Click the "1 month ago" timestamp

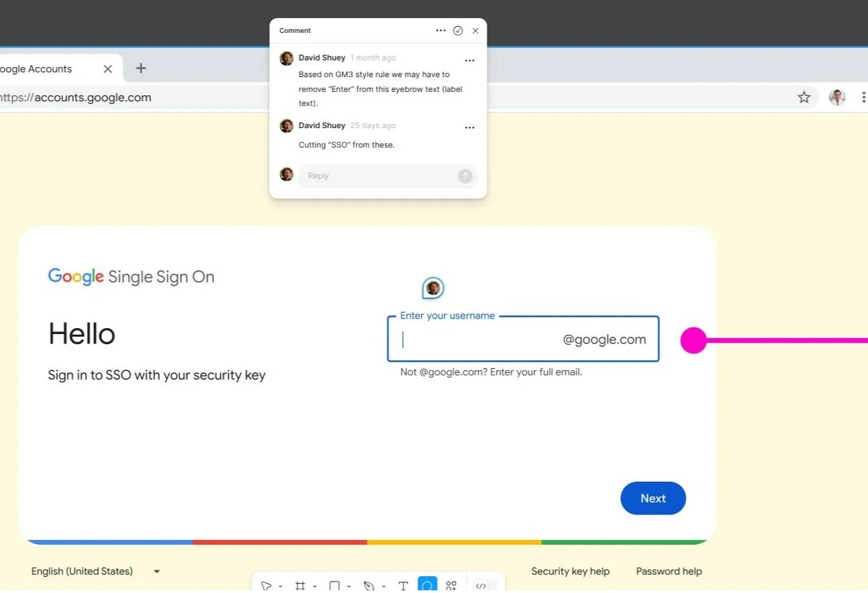tap(373, 58)
